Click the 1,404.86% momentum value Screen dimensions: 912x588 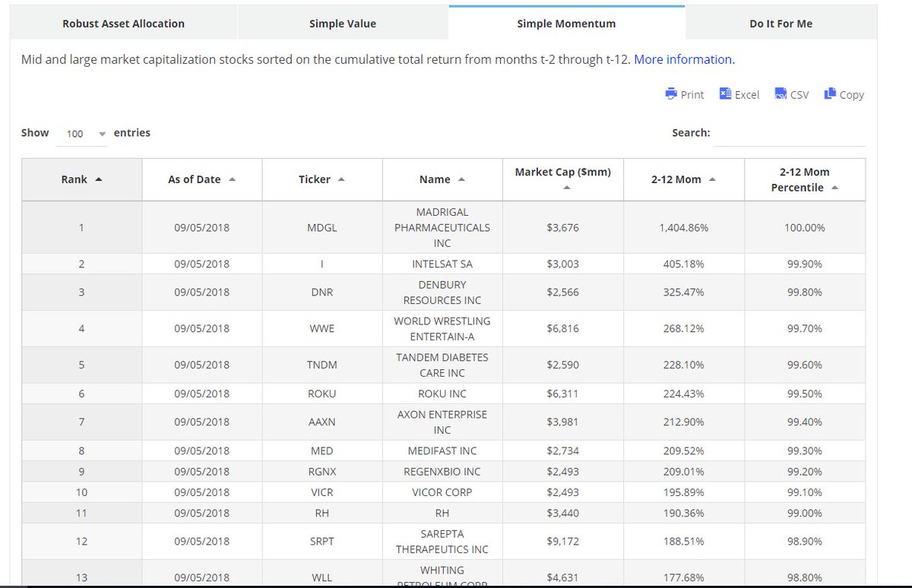point(684,227)
